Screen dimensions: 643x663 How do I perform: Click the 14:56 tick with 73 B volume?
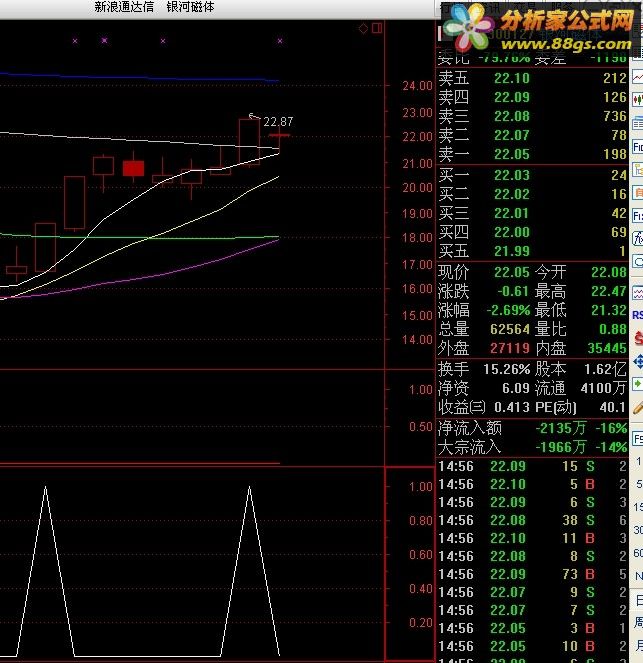532,574
